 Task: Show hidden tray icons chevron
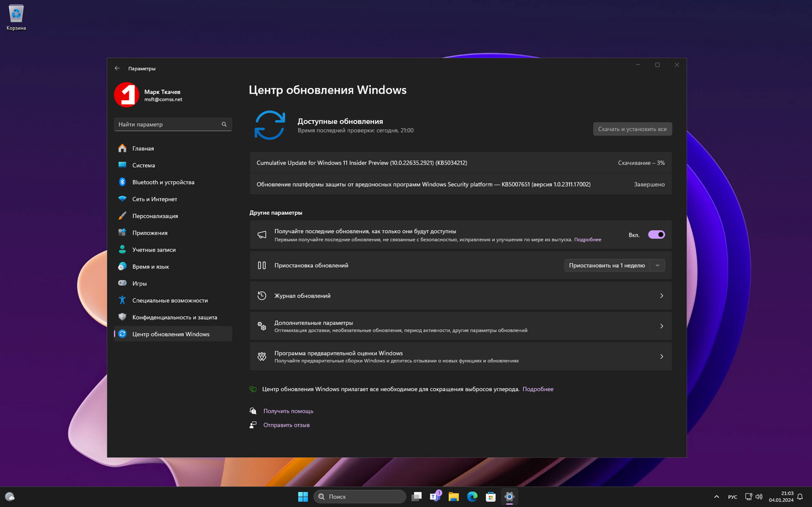716,497
